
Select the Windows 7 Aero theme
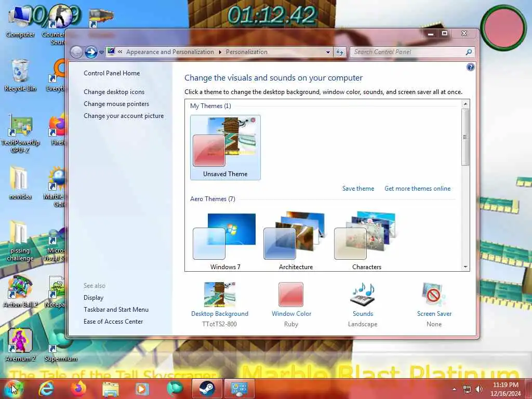[x=225, y=240]
